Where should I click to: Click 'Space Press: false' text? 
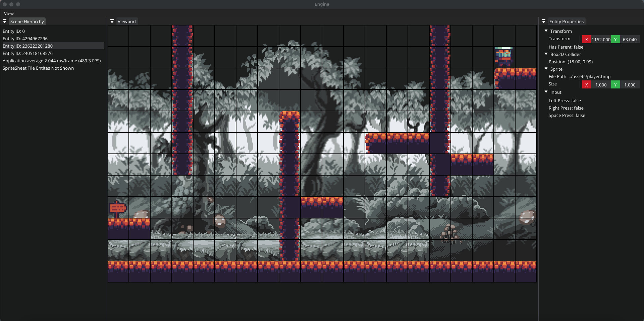point(567,115)
